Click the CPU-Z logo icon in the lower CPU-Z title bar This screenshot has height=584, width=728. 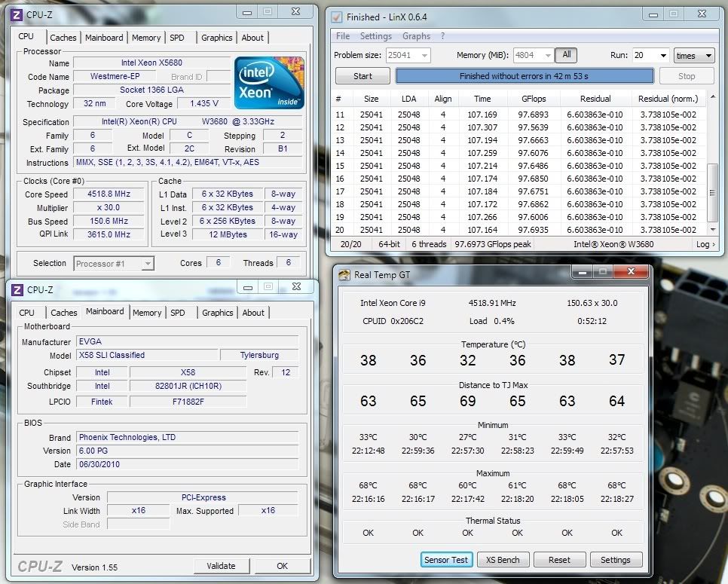[17, 290]
